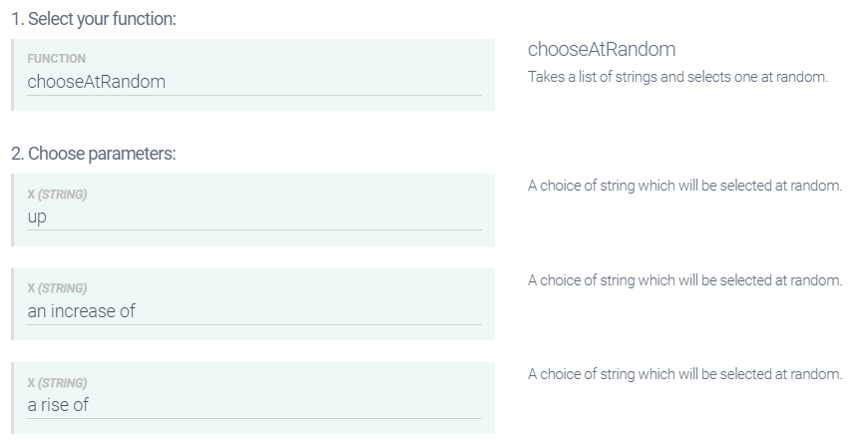
Task: Click the left accent bar of the FUNCTION field
Action: click(x=14, y=75)
